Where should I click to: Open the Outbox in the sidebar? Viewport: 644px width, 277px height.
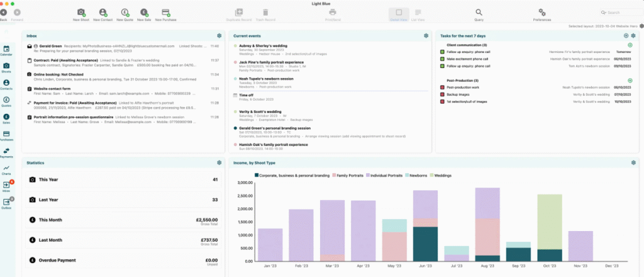pos(6,202)
